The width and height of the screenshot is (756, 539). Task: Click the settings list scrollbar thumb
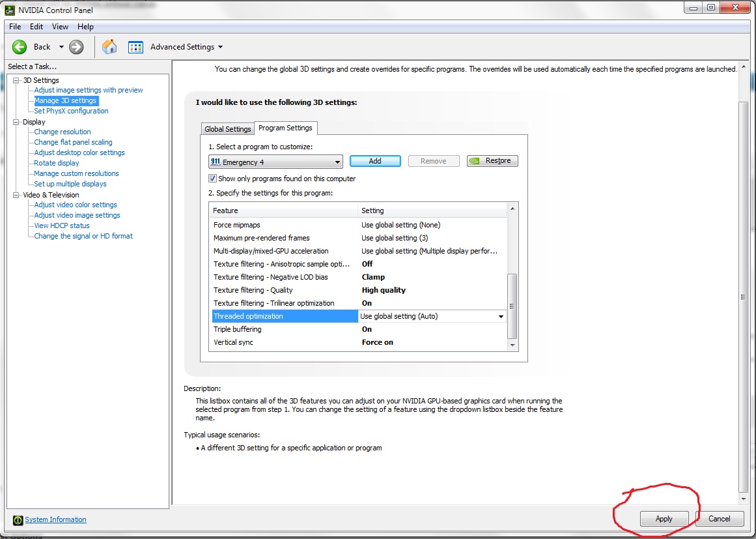click(512, 306)
